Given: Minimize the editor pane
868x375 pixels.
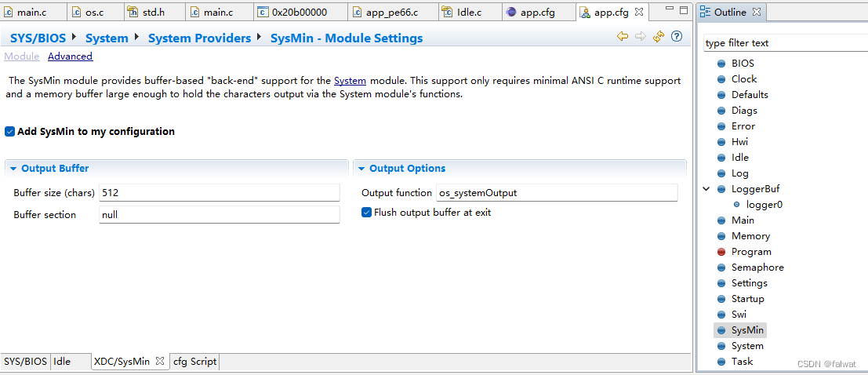Looking at the screenshot, I should [x=670, y=10].
